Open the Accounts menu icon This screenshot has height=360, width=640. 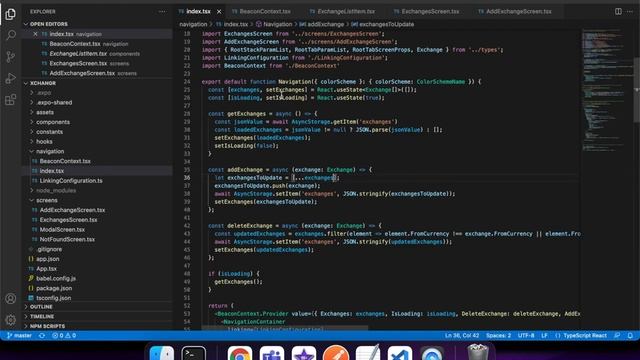11,298
